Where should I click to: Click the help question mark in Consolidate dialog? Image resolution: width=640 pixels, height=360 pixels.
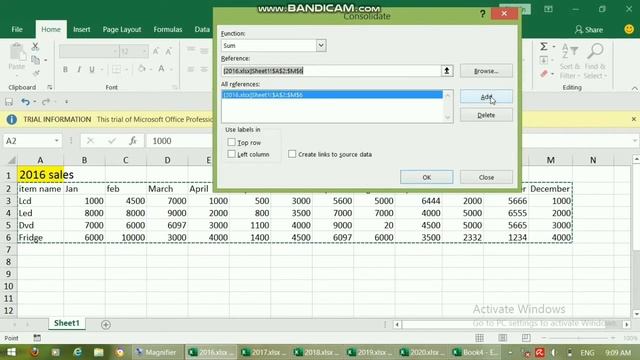click(482, 14)
